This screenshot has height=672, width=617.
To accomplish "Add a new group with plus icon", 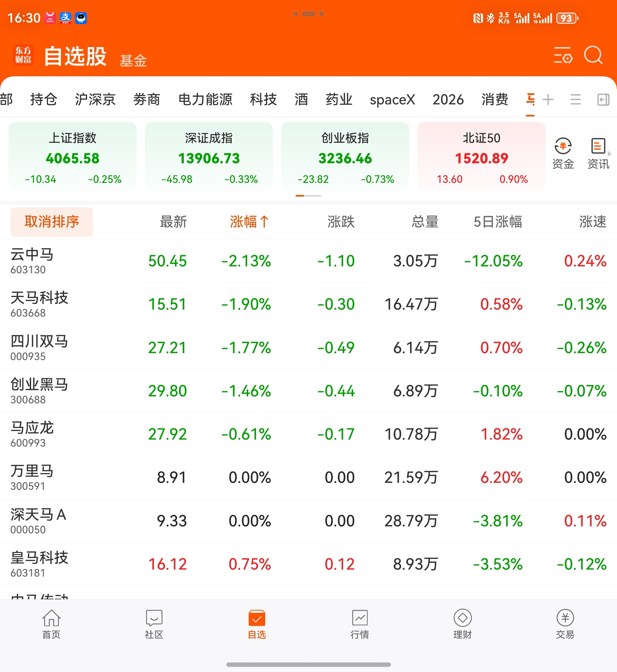I will pos(548,99).
